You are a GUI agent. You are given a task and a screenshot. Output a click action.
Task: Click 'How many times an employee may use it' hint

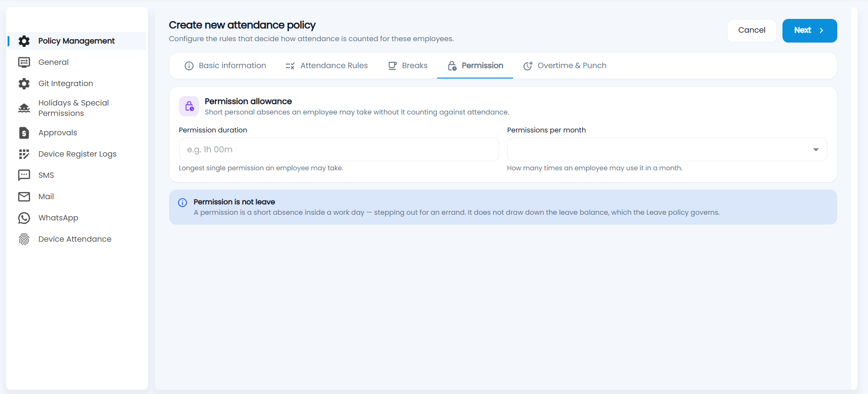[595, 168]
